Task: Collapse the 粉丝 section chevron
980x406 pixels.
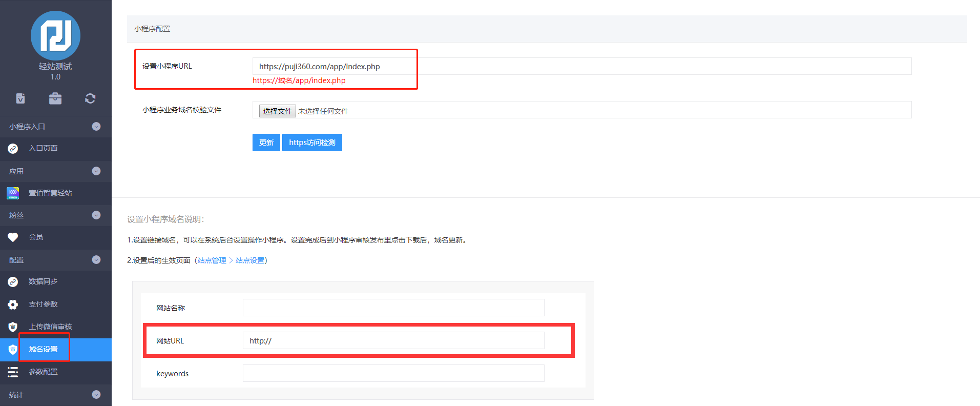Action: [x=96, y=215]
